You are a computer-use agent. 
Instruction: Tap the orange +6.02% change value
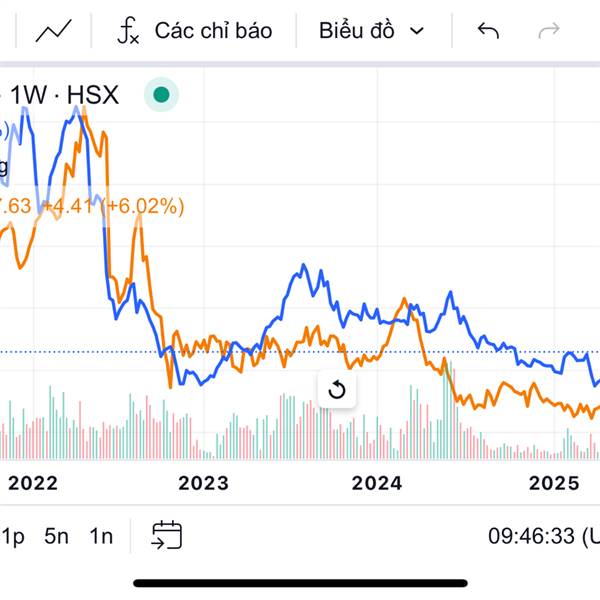[x=146, y=207]
